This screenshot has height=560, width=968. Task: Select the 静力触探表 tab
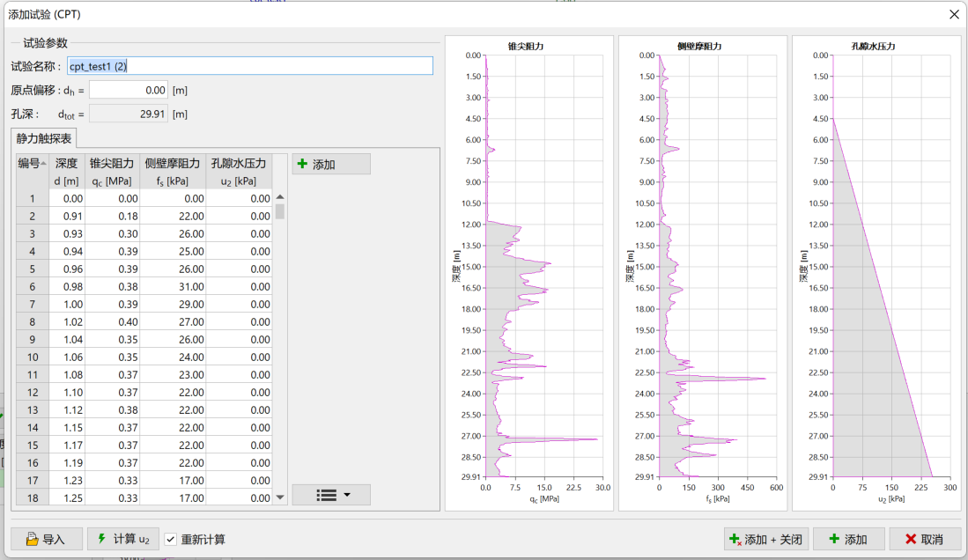(45, 138)
